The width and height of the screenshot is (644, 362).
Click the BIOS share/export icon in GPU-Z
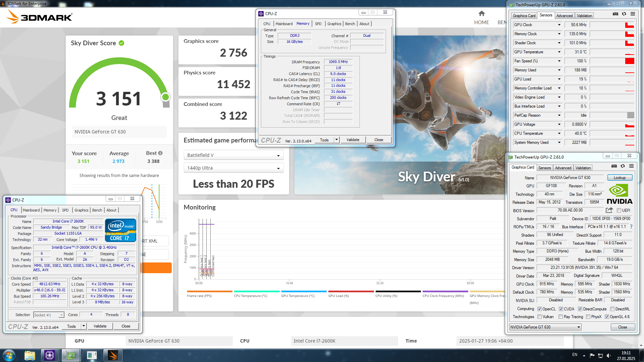[x=609, y=210]
